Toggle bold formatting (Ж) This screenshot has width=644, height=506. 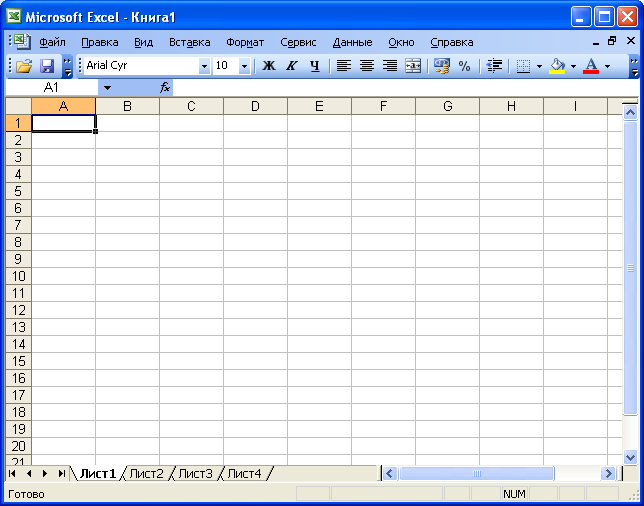coord(269,66)
